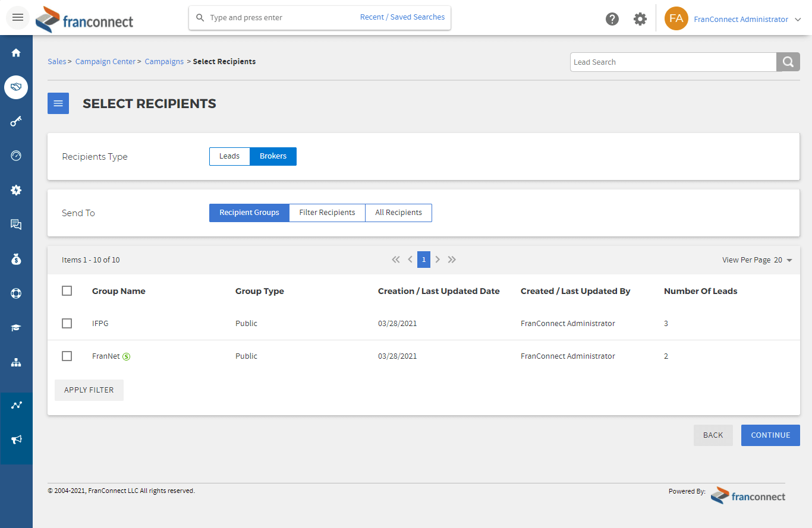Screen dimensions: 812x528
Task: Open the graduation cap training icon
Action: coord(16,328)
